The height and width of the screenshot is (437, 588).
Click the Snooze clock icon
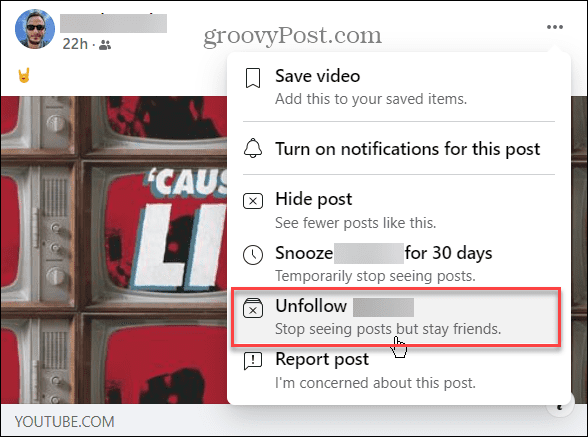pyautogui.click(x=253, y=255)
